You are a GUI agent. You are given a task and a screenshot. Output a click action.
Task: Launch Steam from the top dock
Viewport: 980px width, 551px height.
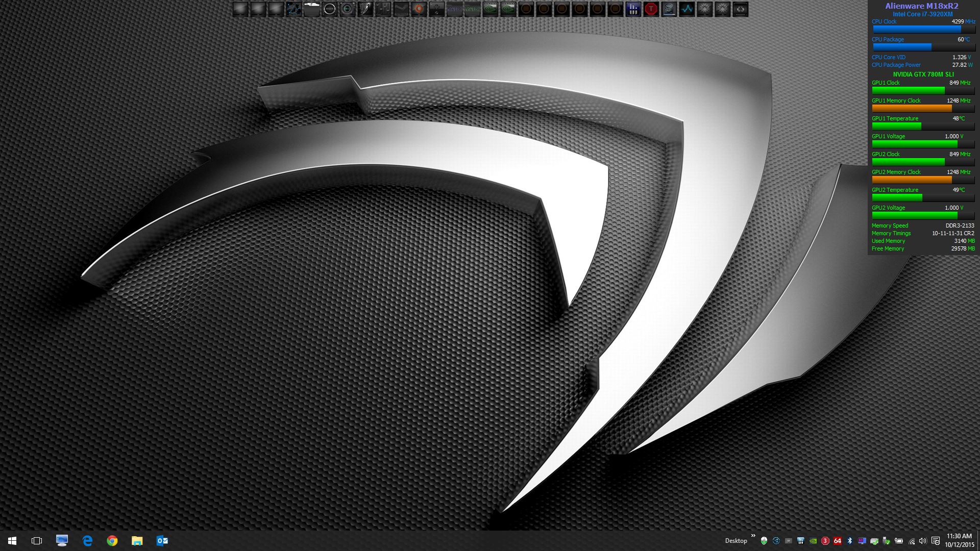[x=401, y=9]
